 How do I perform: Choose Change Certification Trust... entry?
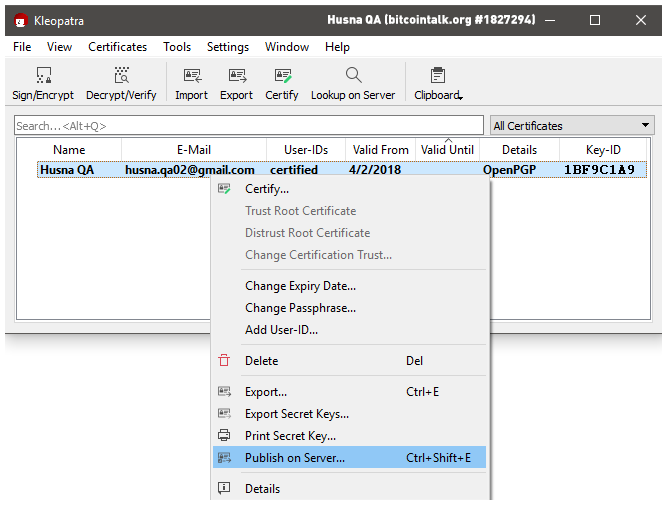[x=349, y=255]
